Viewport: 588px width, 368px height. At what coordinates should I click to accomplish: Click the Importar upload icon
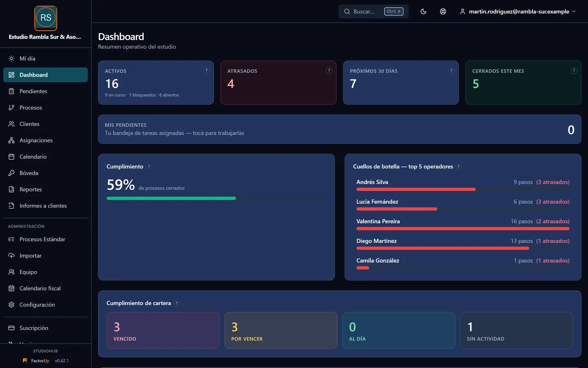coord(11,256)
